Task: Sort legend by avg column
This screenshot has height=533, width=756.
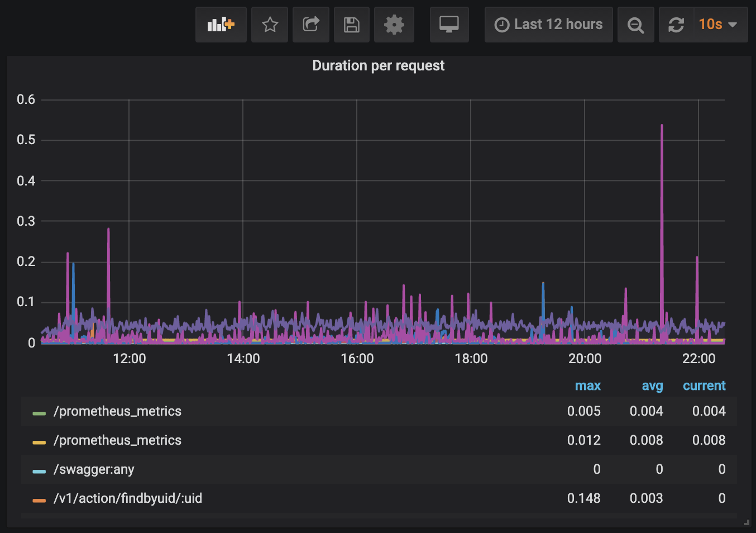Action: coord(652,386)
